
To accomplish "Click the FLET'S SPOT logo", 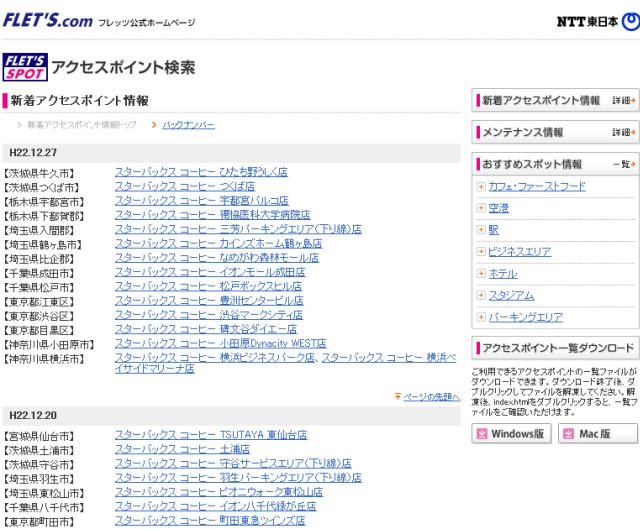I will [x=25, y=67].
